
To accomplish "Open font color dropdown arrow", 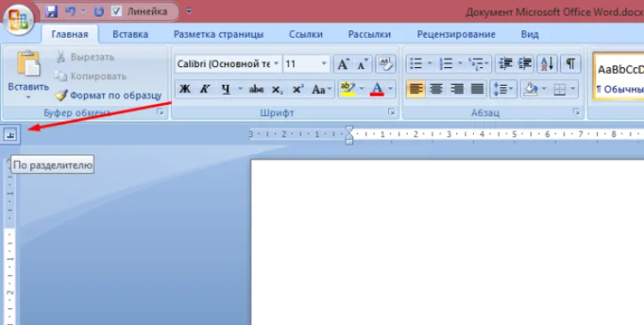I will (391, 89).
